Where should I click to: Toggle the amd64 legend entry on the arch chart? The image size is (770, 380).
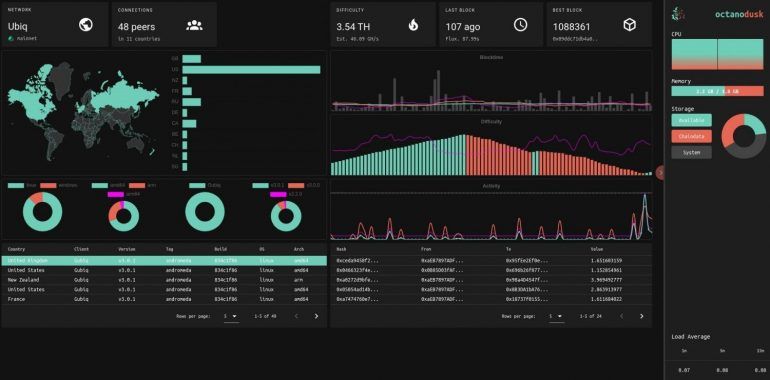(x=110, y=185)
